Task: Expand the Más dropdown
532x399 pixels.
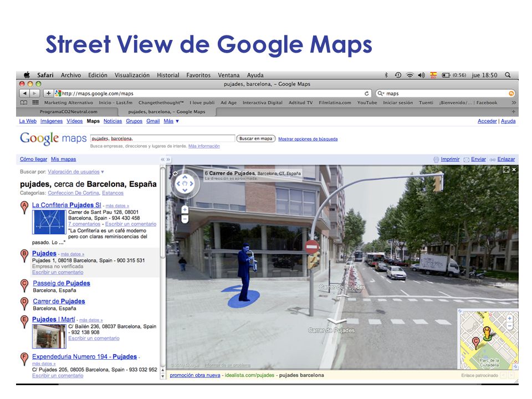Action: point(171,121)
